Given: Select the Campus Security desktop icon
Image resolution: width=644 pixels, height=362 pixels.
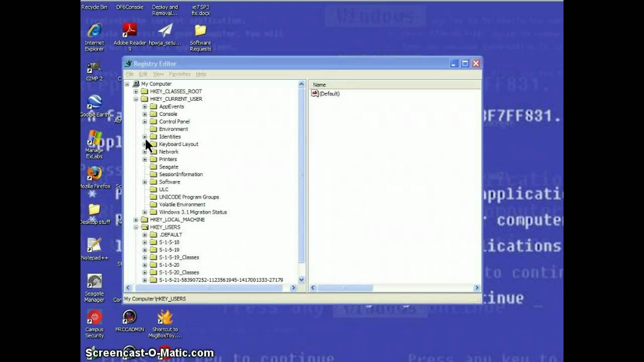Looking at the screenshot, I should (x=95, y=317).
